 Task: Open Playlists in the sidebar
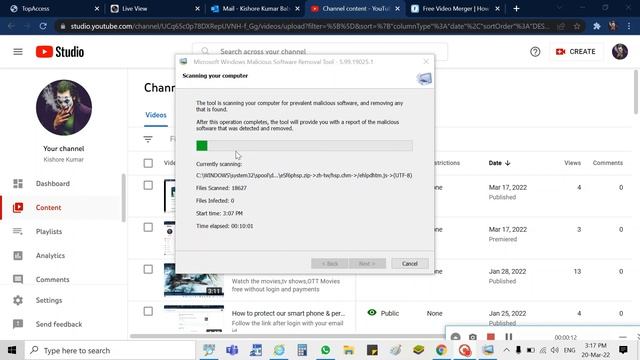pos(49,231)
